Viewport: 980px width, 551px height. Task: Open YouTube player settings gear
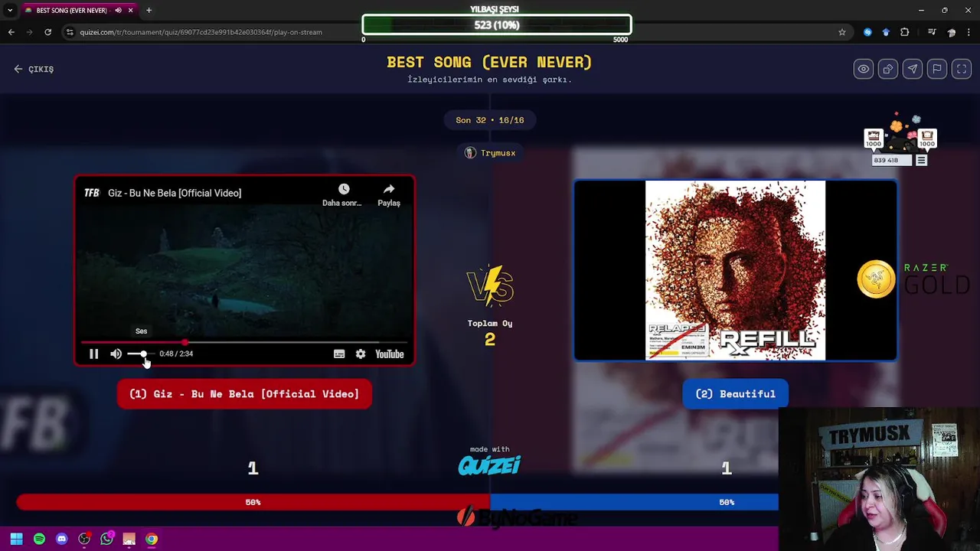(361, 354)
